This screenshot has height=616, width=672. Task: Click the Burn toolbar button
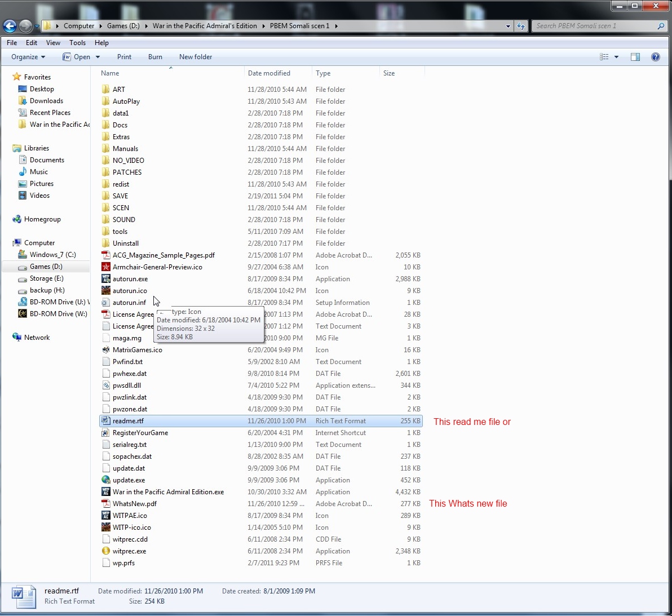155,57
